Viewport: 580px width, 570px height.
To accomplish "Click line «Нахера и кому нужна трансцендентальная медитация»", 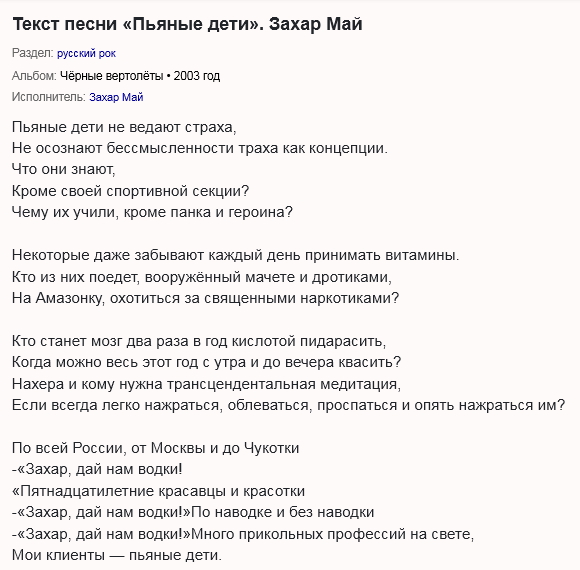I will (x=206, y=384).
